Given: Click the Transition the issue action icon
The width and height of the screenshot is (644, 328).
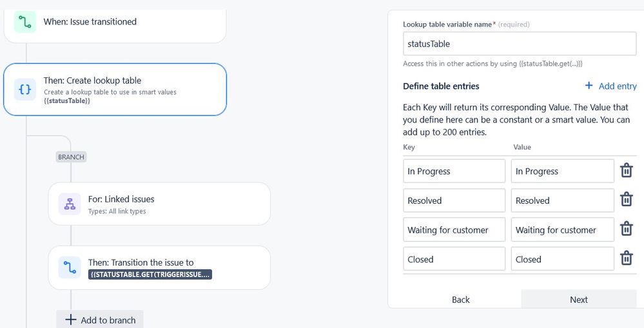Looking at the screenshot, I should point(70,267).
